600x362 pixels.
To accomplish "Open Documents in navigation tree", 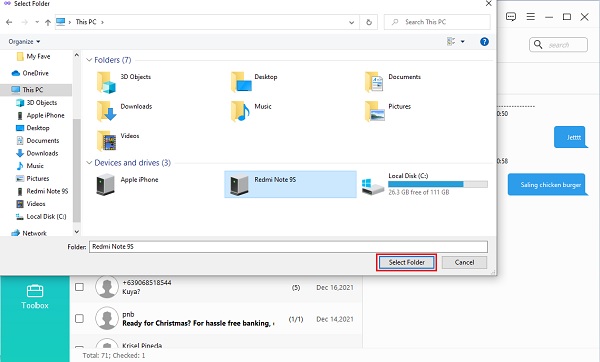I will pos(38,140).
